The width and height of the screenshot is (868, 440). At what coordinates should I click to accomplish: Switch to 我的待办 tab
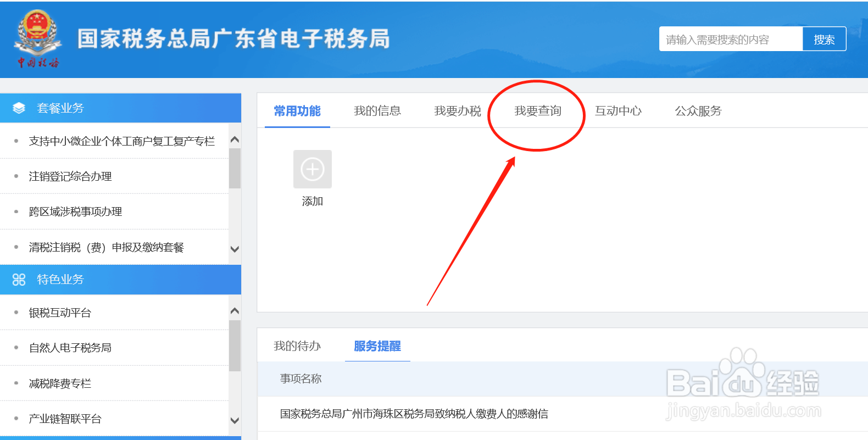click(297, 346)
